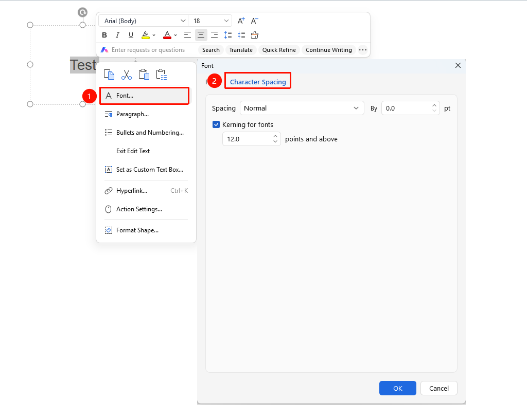Choose Bullets and Numbering... menu item
This screenshot has height=420, width=527.
tap(146, 133)
